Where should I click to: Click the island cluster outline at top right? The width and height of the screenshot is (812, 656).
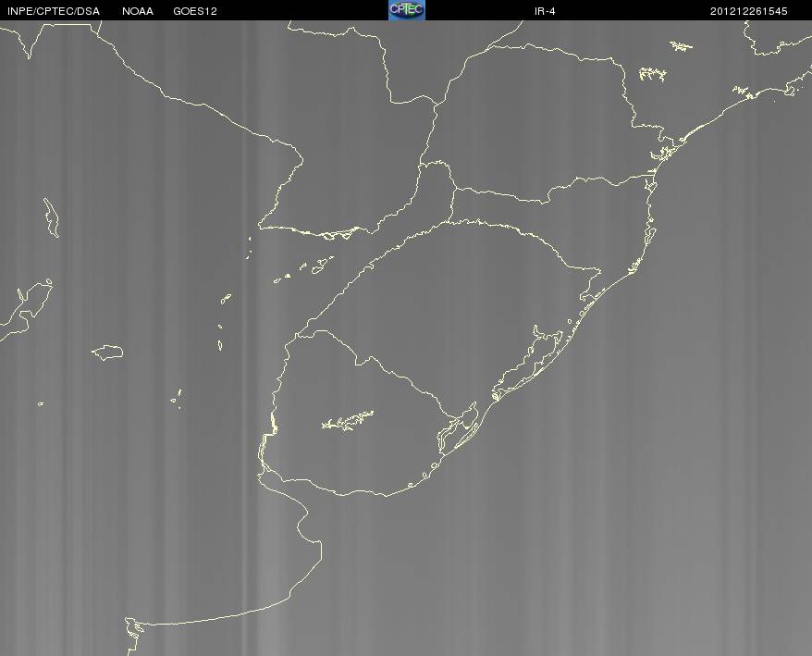[682, 46]
